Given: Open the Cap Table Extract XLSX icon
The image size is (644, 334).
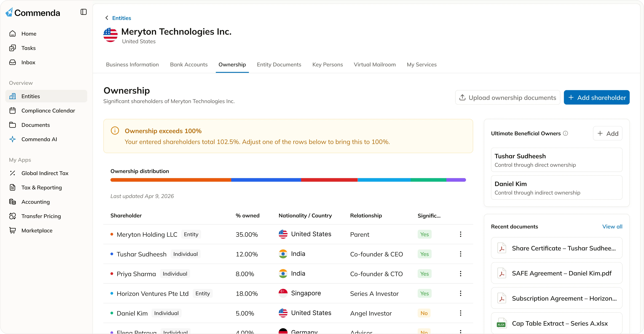Looking at the screenshot, I should (501, 323).
